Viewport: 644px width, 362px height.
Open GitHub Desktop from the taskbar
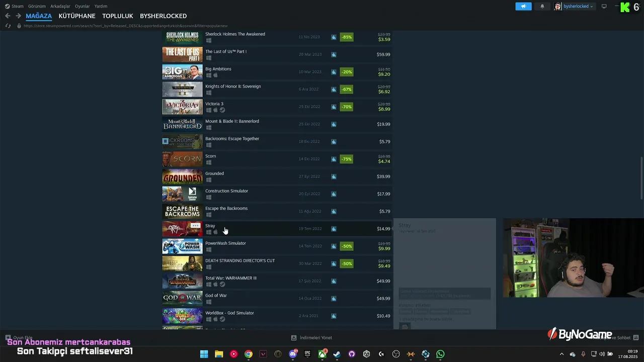[x=352, y=354]
